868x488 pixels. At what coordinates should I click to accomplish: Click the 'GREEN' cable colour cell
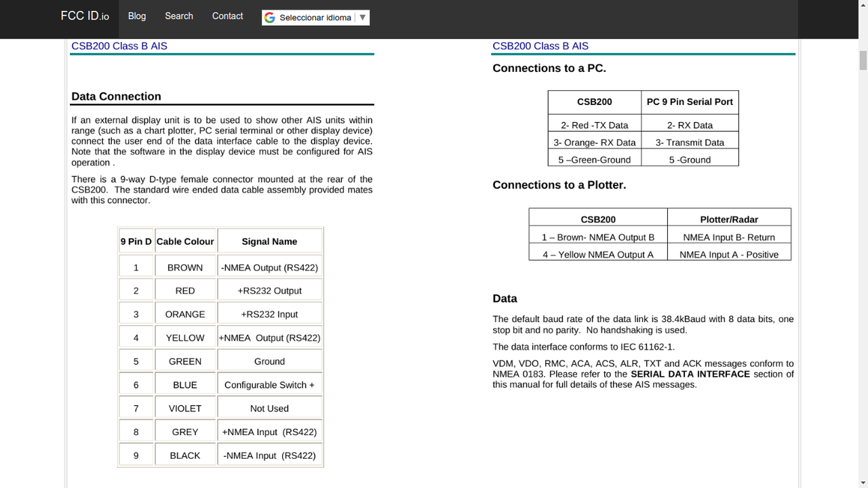pyautogui.click(x=185, y=361)
